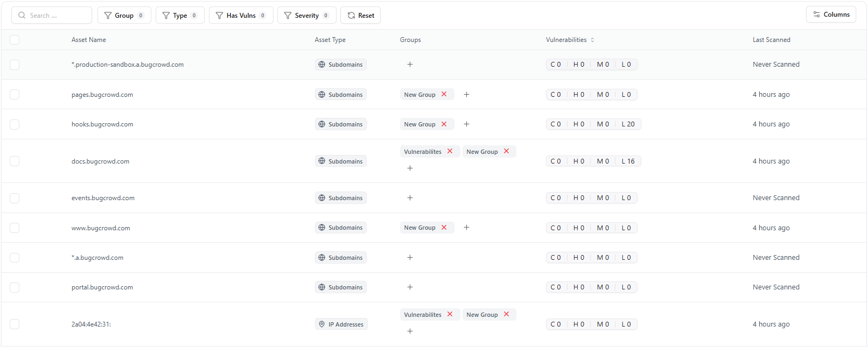Click the search magnifier icon
Screen dimensions: 868x347
point(22,16)
